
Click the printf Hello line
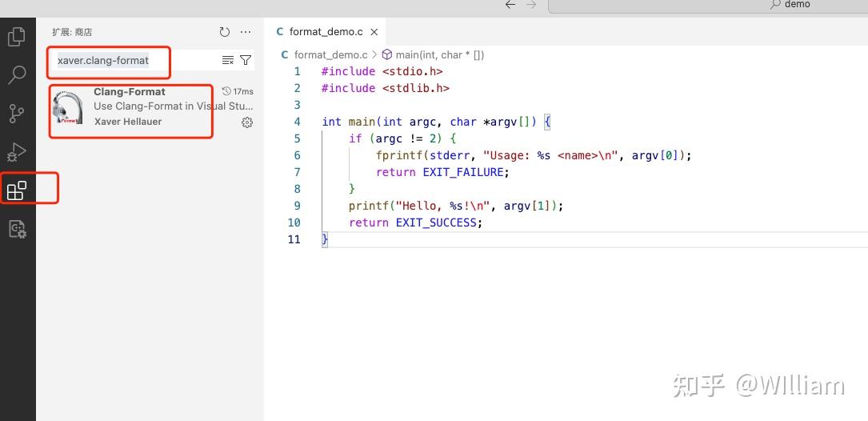coord(455,206)
